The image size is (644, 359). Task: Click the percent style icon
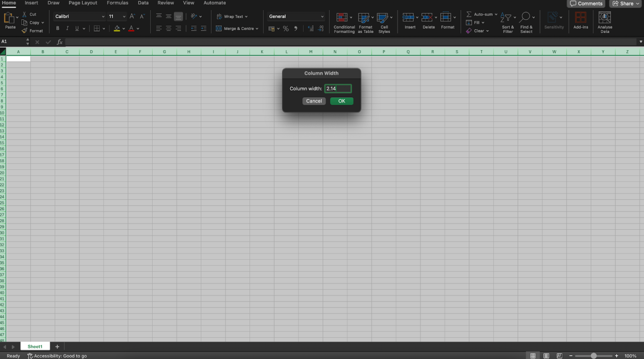coord(286,29)
